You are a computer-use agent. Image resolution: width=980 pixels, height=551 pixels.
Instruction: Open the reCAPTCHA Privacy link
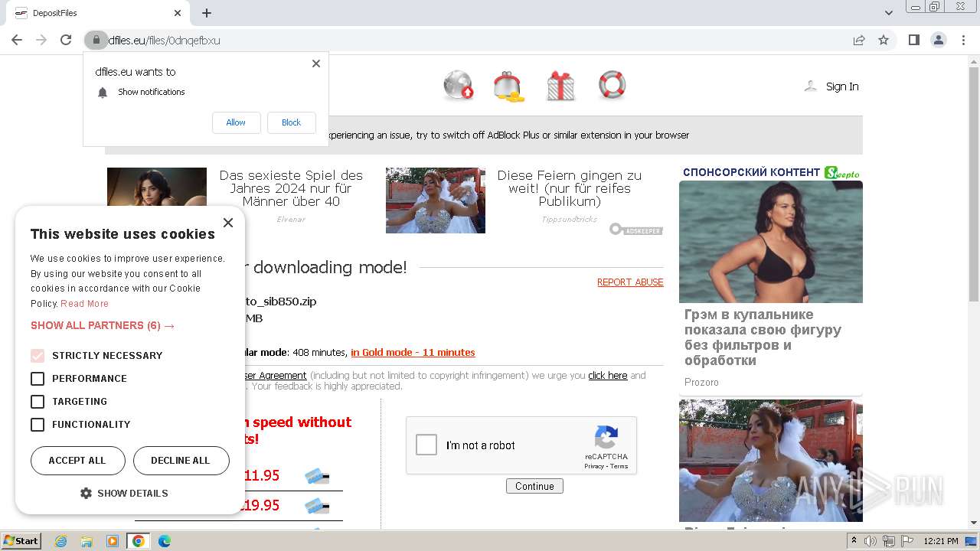[x=594, y=466]
